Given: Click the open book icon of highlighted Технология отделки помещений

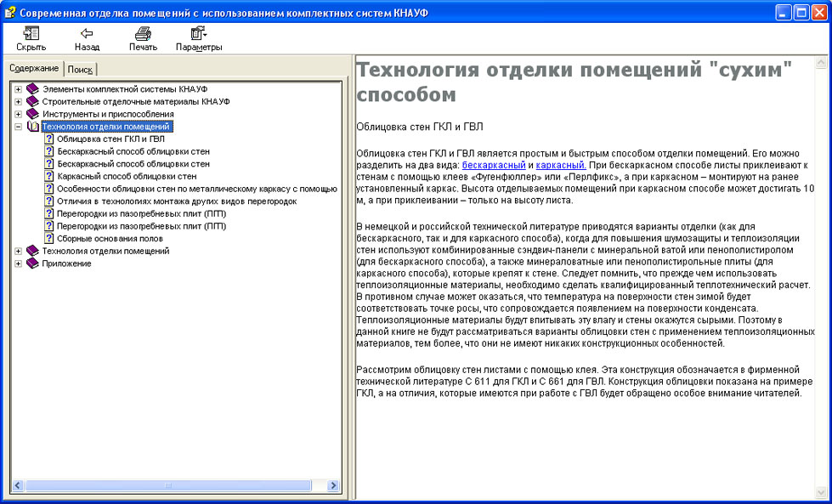Looking at the screenshot, I should (33, 127).
